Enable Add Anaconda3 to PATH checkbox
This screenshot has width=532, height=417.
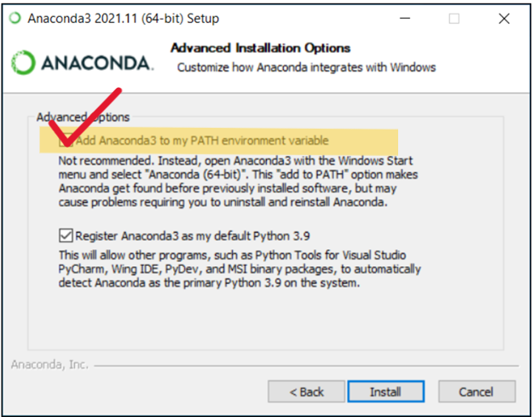click(x=66, y=141)
